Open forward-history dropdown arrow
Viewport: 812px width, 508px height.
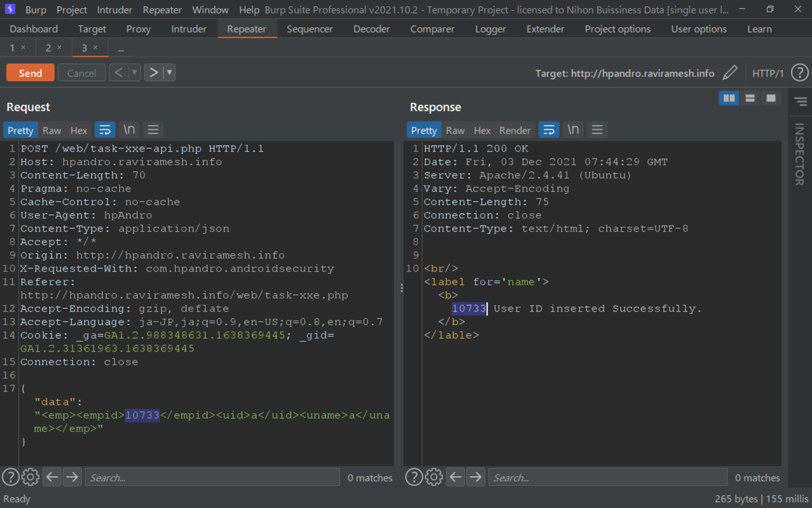[169, 72]
